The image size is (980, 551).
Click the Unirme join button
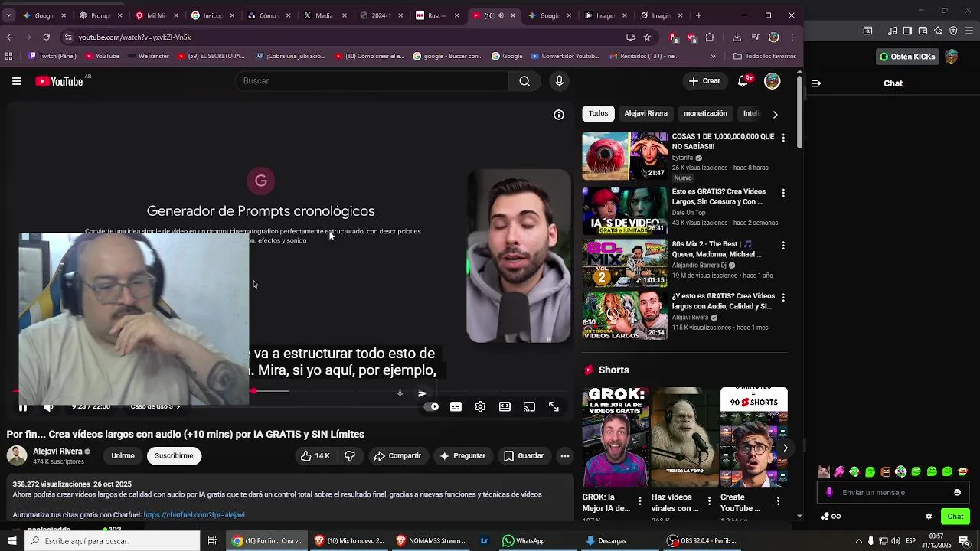(x=122, y=456)
